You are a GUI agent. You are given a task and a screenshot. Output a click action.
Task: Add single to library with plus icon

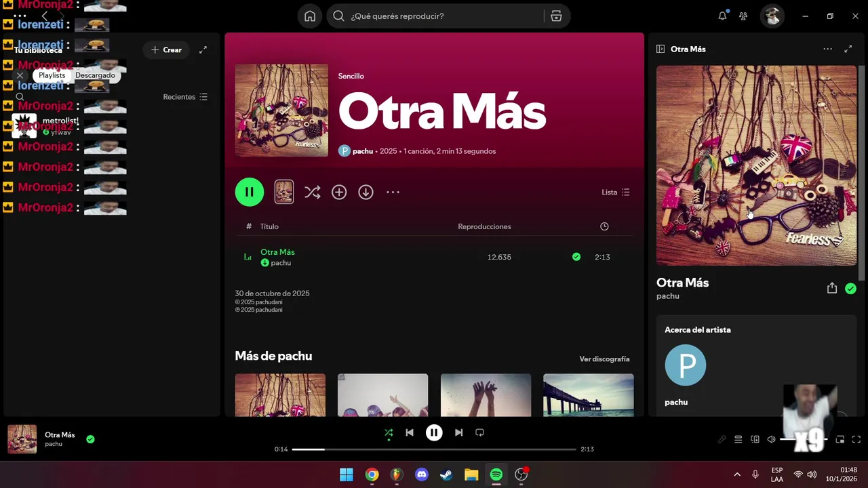[339, 192]
